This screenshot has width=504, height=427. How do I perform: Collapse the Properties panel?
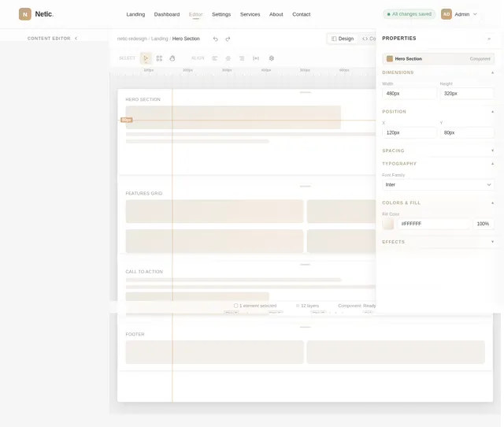(x=489, y=39)
